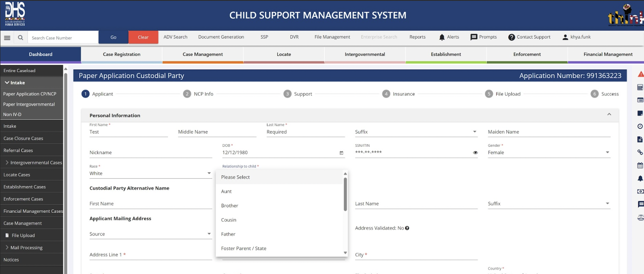Click red warning triangle in right sidebar
The width and height of the screenshot is (644, 274).
(640, 74)
